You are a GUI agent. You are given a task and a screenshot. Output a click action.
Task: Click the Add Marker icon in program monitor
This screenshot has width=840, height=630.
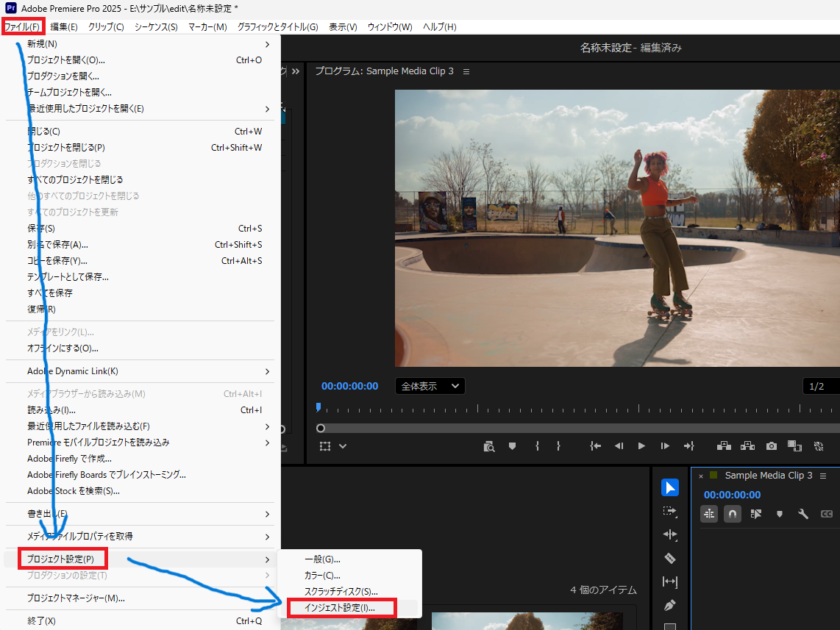pos(513,445)
